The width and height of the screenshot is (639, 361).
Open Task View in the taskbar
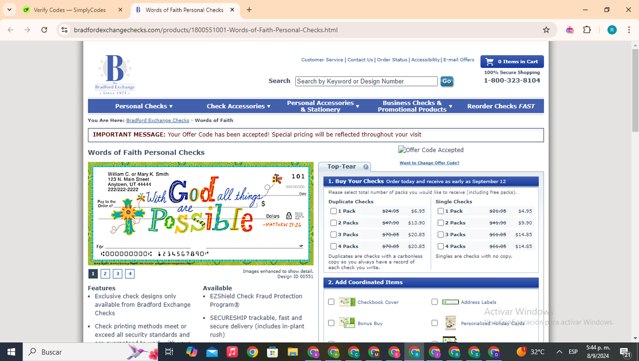(x=169, y=352)
